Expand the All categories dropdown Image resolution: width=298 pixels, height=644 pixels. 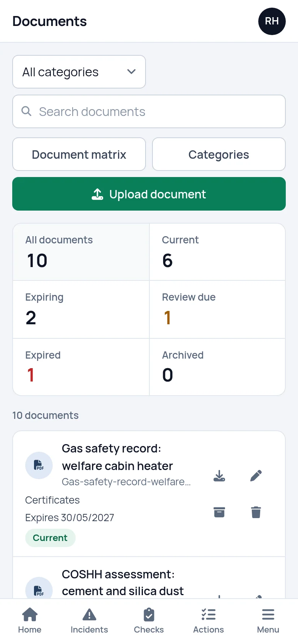click(x=79, y=72)
